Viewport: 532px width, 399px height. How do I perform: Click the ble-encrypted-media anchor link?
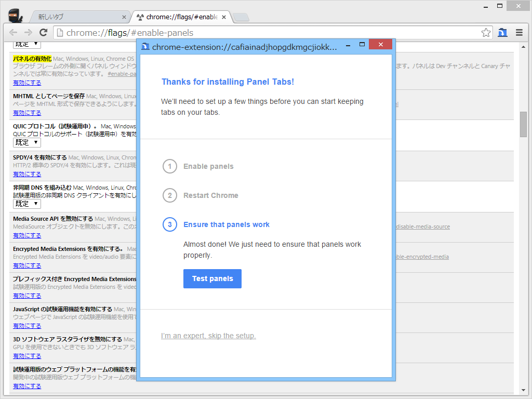point(422,257)
